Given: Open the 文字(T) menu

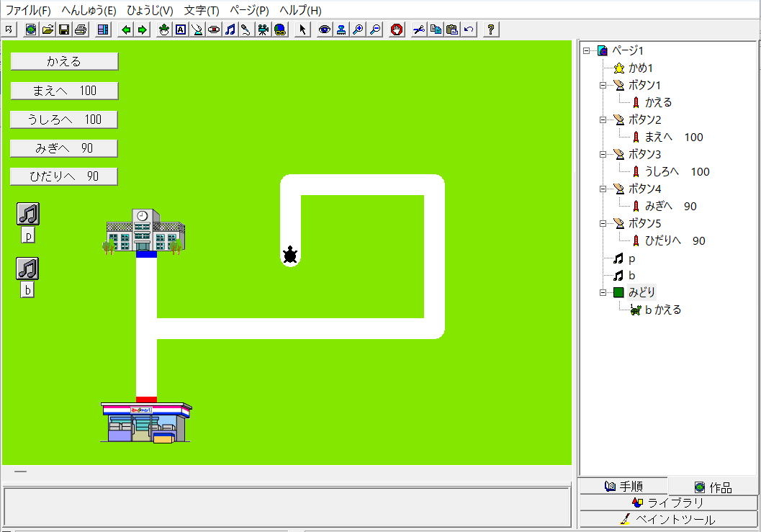Looking at the screenshot, I should click(x=202, y=10).
